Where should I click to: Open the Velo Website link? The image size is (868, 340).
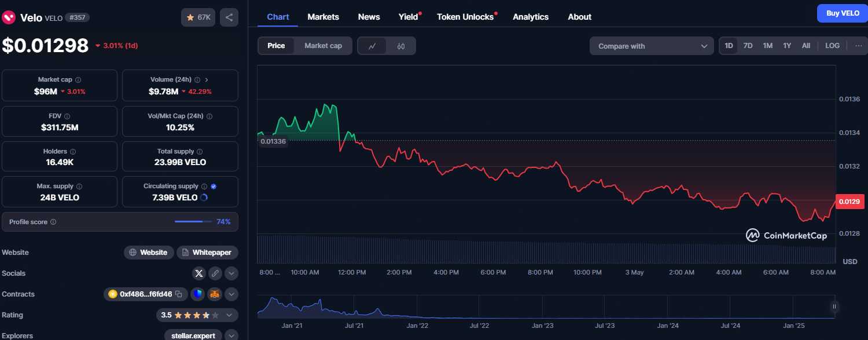pyautogui.click(x=149, y=253)
